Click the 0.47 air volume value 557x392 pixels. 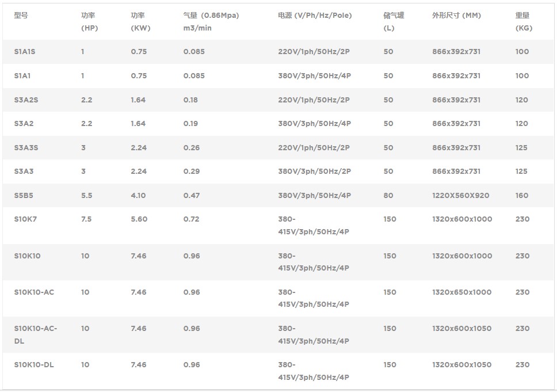pyautogui.click(x=192, y=196)
